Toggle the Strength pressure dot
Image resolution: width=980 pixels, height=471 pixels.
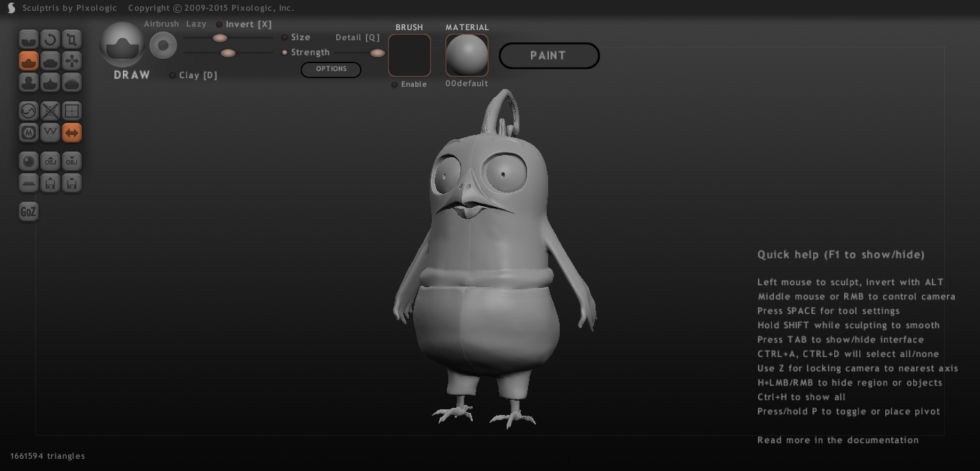coord(285,52)
